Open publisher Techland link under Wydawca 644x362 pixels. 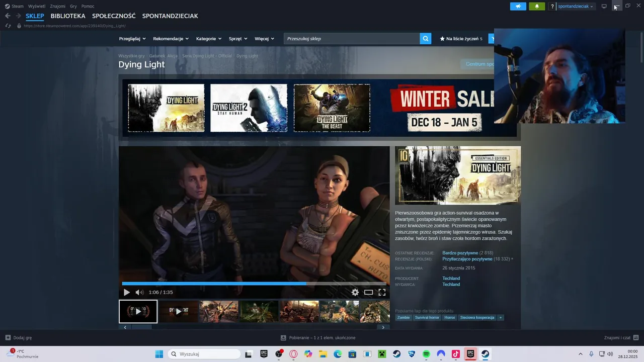tap(451, 285)
